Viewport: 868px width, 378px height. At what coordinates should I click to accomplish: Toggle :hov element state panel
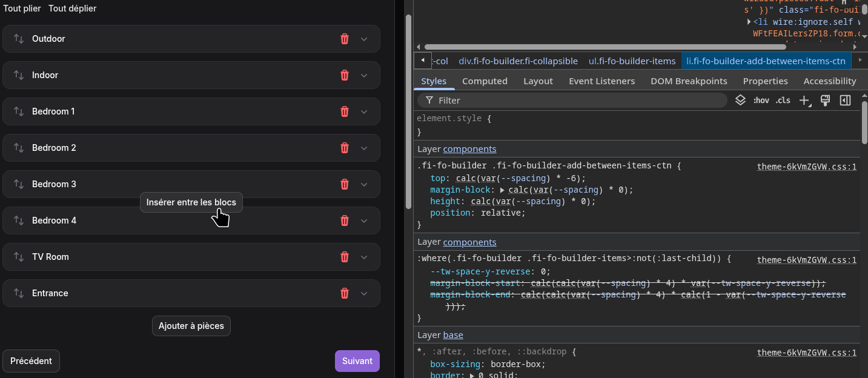tap(761, 101)
